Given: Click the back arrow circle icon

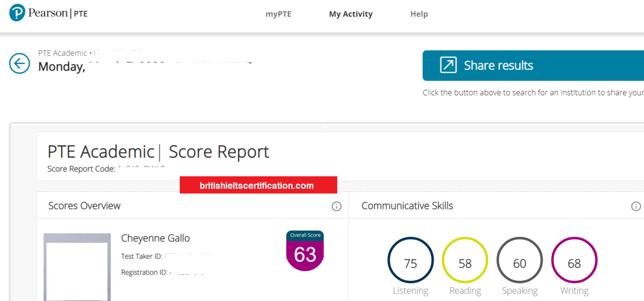Looking at the screenshot, I should (20, 63).
